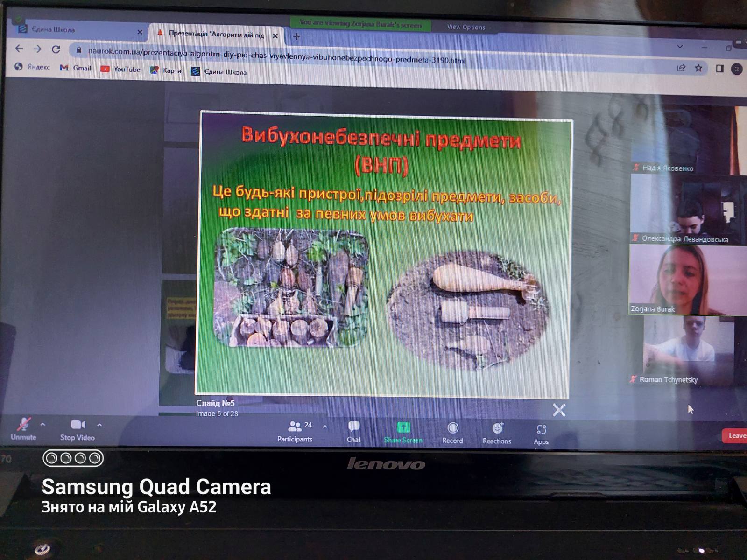The image size is (747, 560).
Task: Expand arrow next to Participants
Action: [325, 427]
